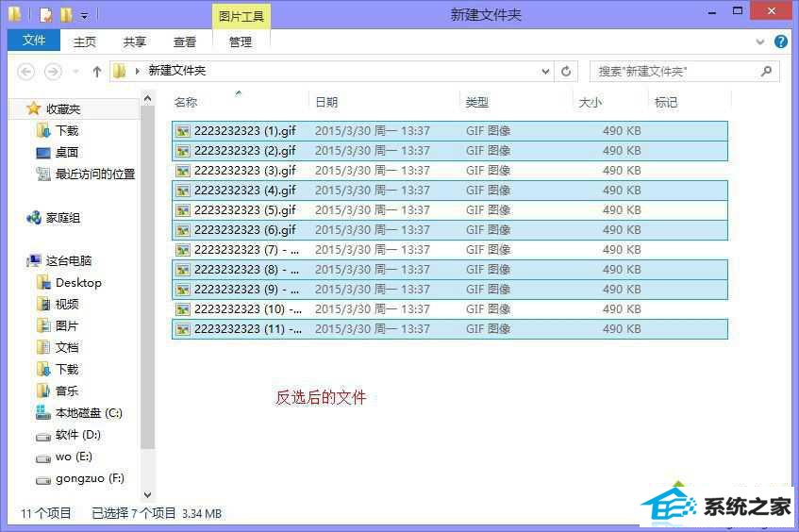The image size is (799, 532).
Task: Click navigation pane scroll-down arrow
Action: pyautogui.click(x=147, y=494)
